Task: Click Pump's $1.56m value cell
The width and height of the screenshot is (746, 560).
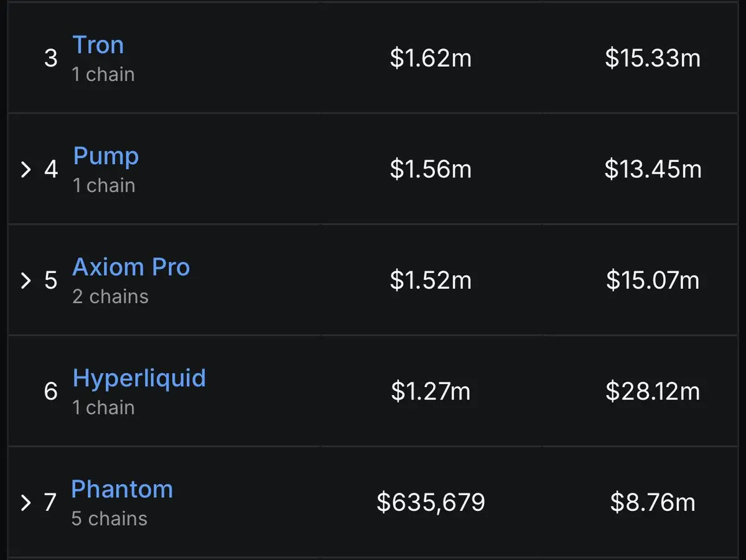Action: 431,169
